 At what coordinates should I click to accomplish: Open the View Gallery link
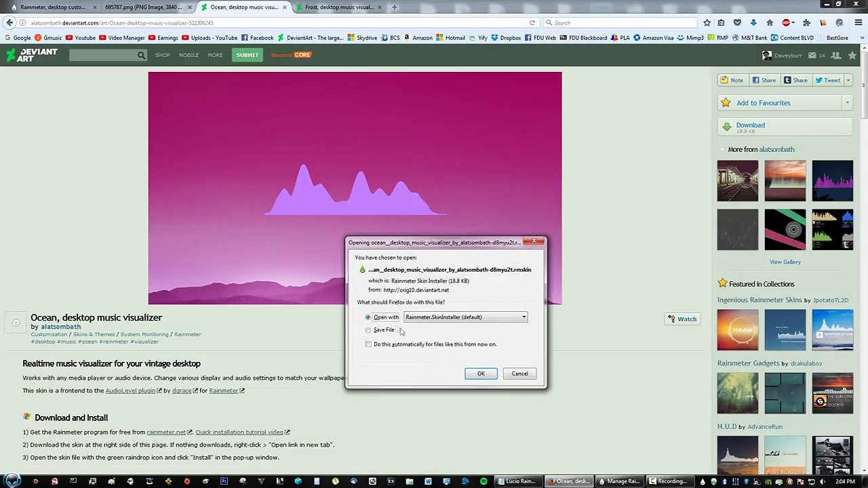pos(785,262)
